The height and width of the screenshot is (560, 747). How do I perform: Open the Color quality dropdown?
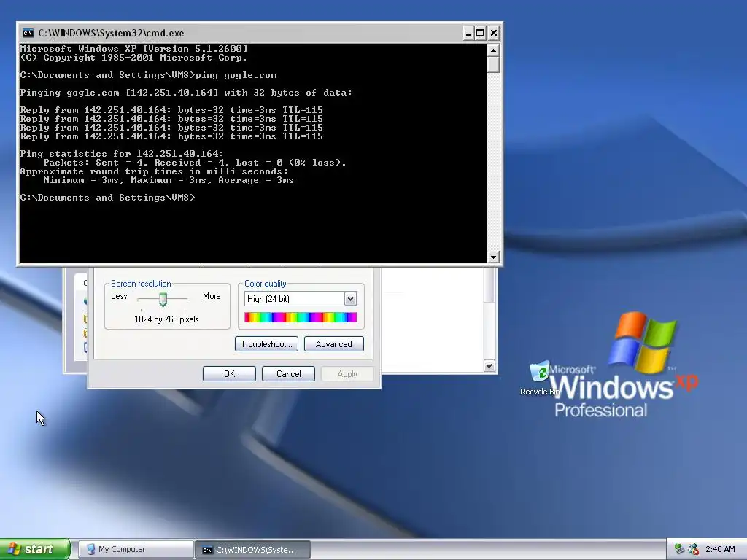(x=350, y=298)
